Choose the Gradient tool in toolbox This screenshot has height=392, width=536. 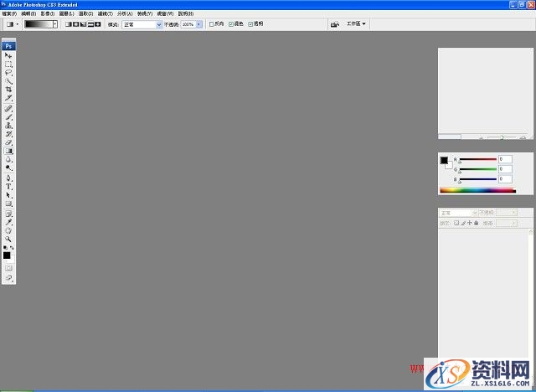tap(9, 152)
